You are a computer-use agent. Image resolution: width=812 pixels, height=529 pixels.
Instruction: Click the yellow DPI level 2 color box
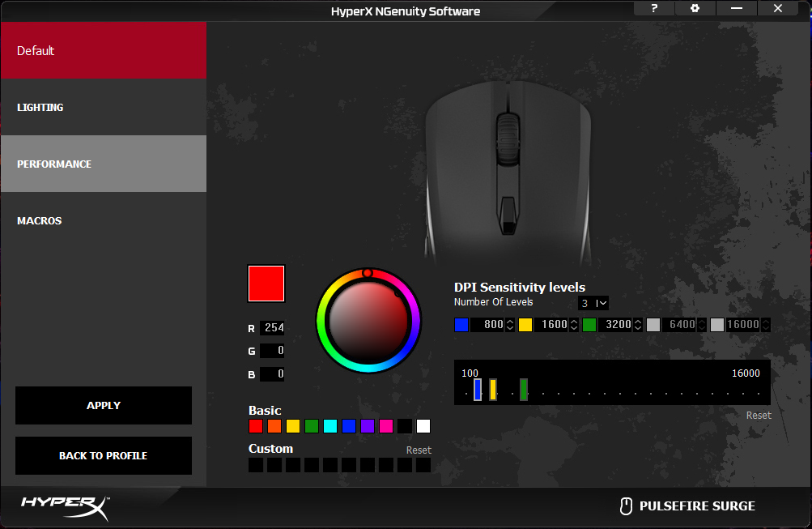[x=525, y=325]
